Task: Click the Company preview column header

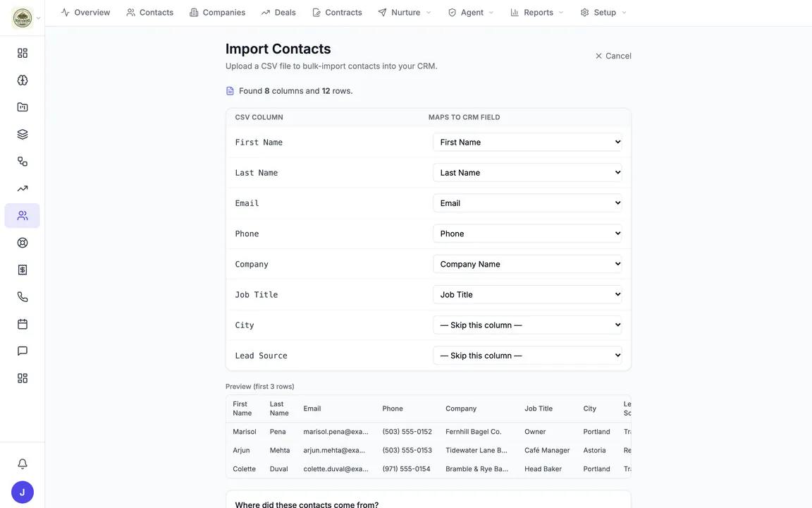Action: click(461, 409)
